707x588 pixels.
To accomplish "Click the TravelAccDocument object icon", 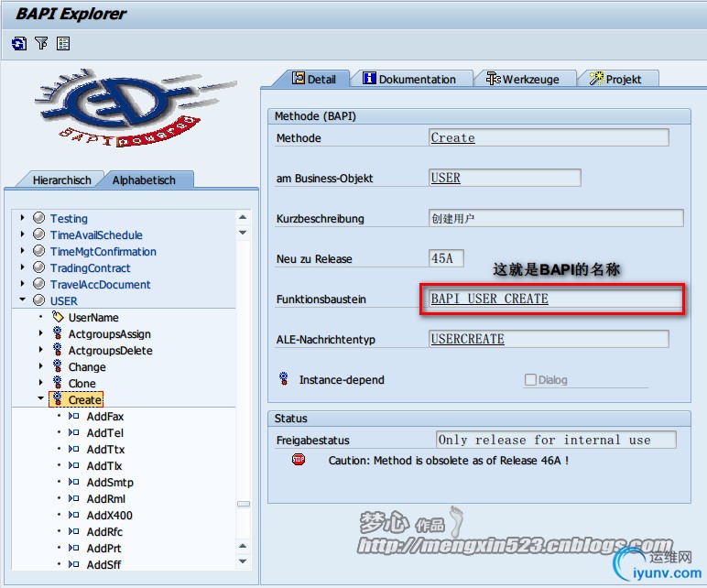I will pyautogui.click(x=39, y=284).
